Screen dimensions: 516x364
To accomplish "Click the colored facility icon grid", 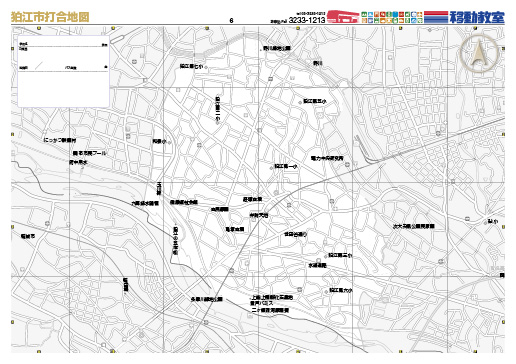I will [x=392, y=17].
